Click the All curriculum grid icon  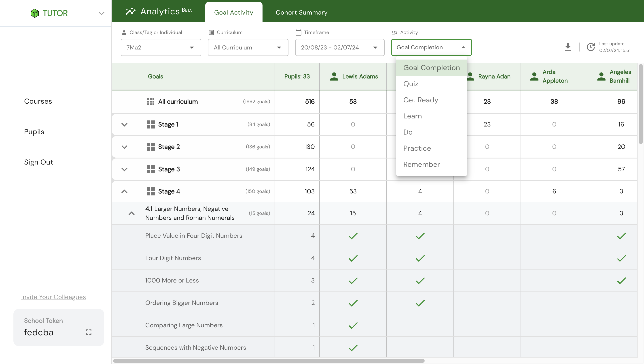[150, 101]
